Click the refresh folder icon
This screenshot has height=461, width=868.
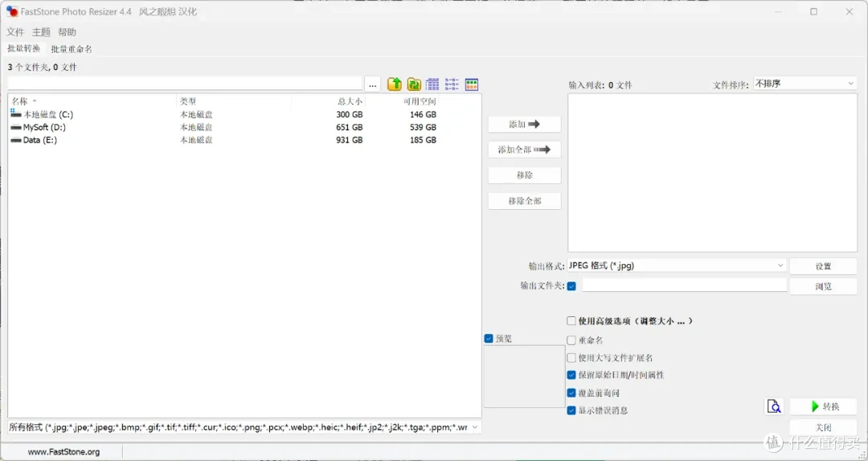tap(414, 84)
